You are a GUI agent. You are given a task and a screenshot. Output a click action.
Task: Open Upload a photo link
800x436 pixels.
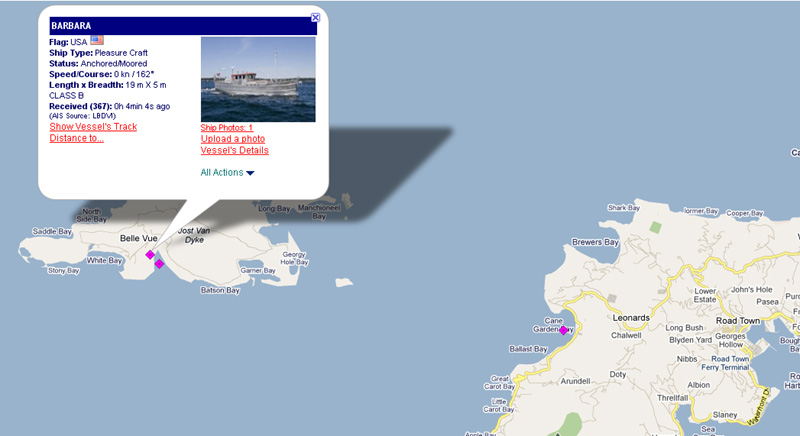[x=233, y=139]
